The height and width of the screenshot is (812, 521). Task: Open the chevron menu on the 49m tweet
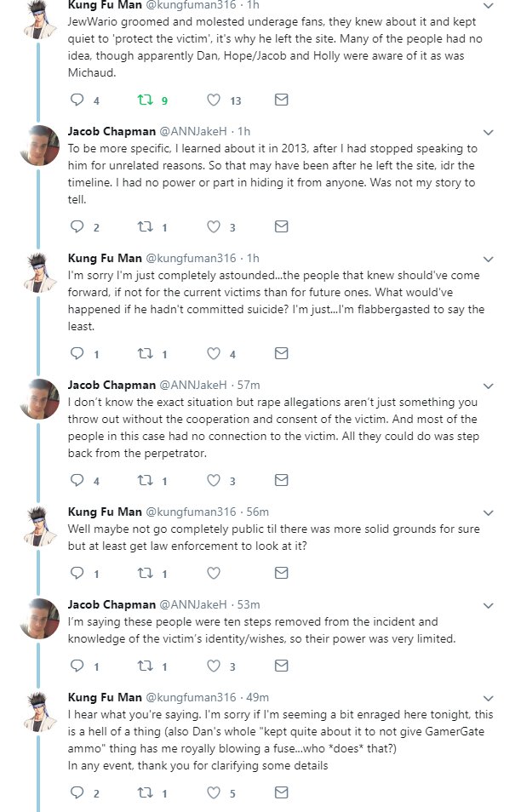pyautogui.click(x=488, y=699)
